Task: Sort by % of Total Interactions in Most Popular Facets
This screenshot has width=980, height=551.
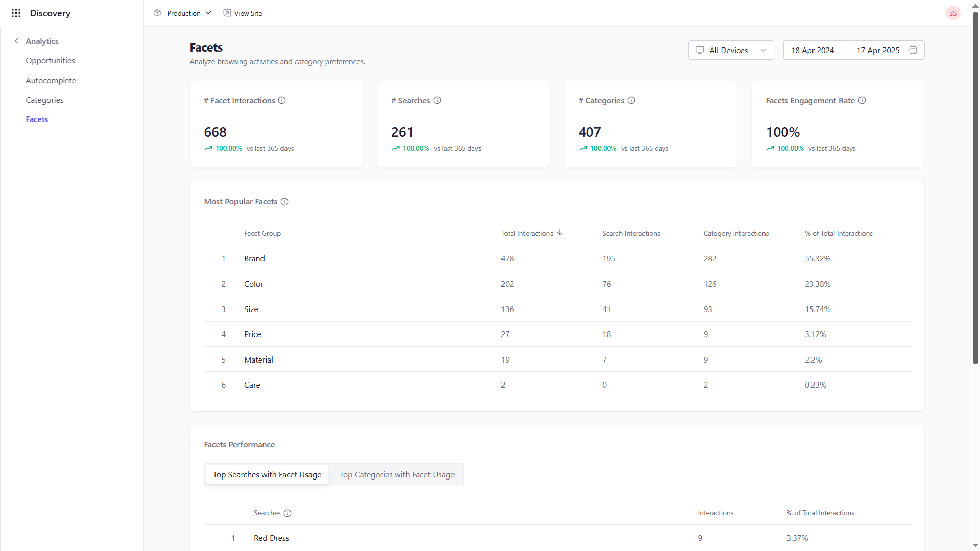Action: [839, 233]
